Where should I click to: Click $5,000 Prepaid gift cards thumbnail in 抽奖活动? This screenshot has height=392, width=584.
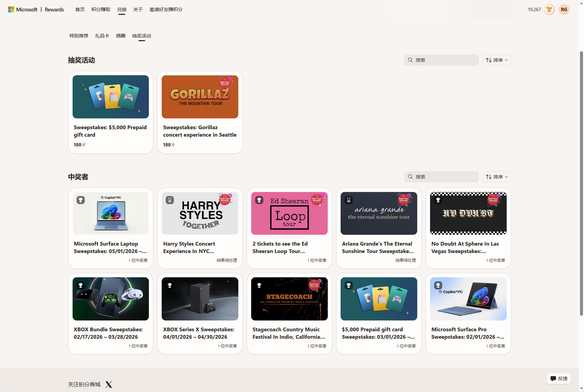(x=111, y=97)
